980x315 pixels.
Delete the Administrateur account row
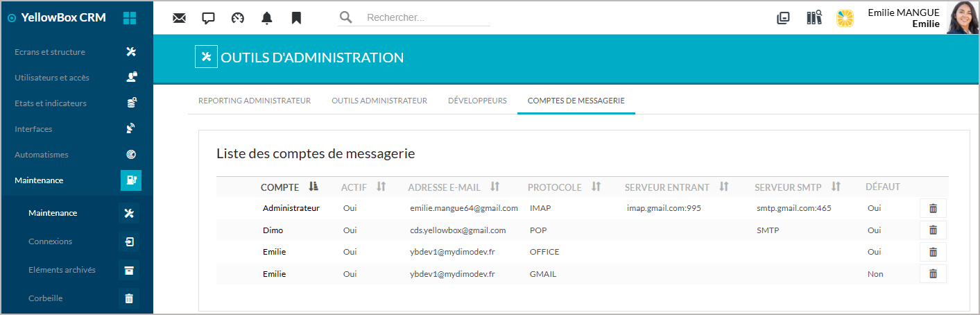pyautogui.click(x=933, y=208)
